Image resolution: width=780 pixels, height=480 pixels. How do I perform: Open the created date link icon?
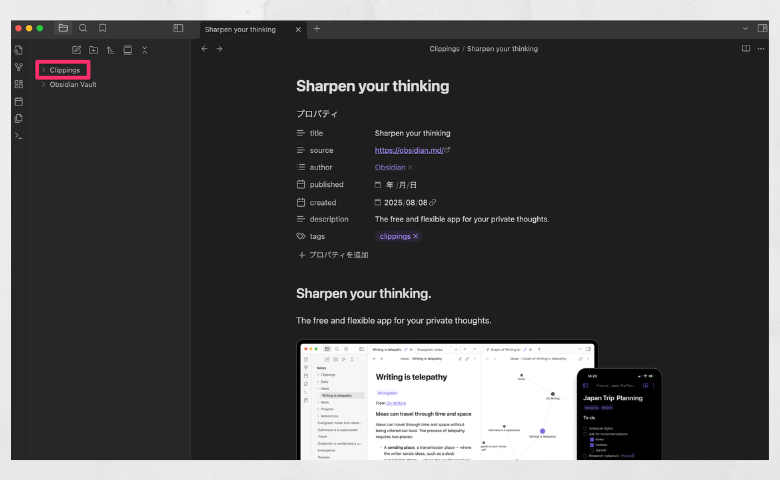[432, 202]
